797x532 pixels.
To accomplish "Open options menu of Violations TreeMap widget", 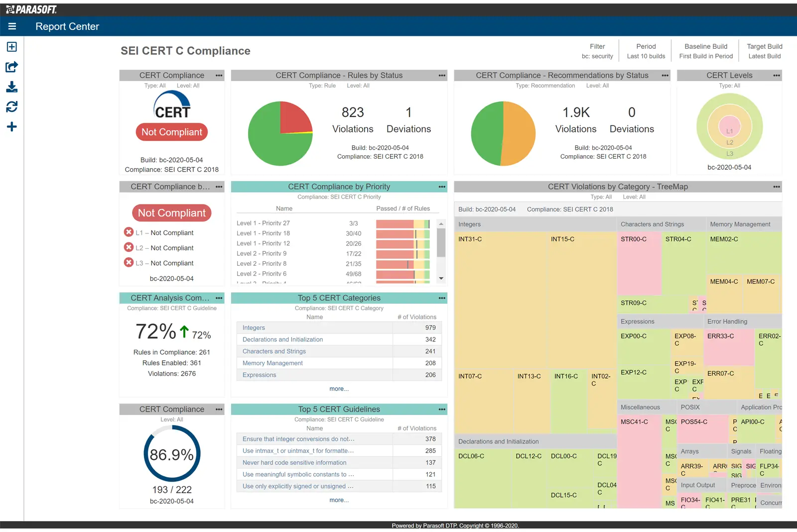I will click(x=777, y=187).
